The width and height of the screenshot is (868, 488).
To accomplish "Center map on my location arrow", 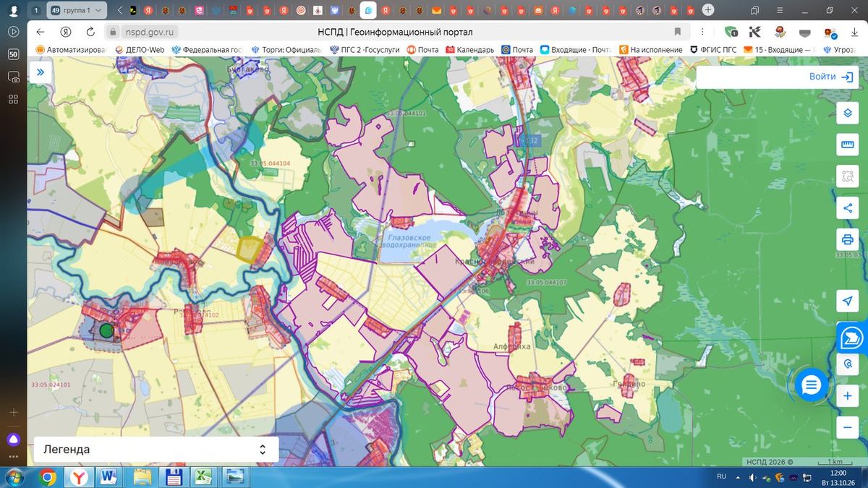I will point(847,301).
